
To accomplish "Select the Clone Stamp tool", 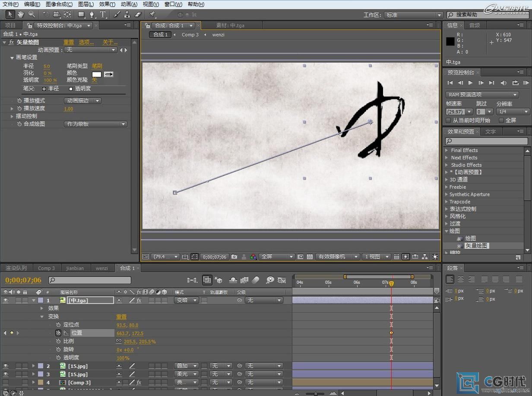I will pos(127,15).
